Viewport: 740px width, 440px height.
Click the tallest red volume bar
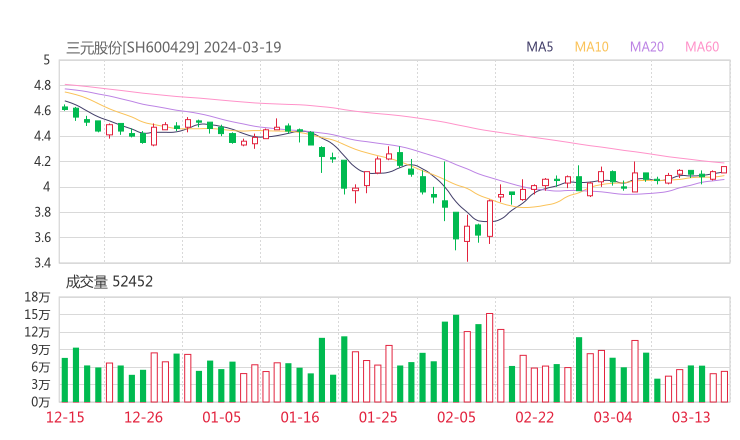tap(489, 358)
